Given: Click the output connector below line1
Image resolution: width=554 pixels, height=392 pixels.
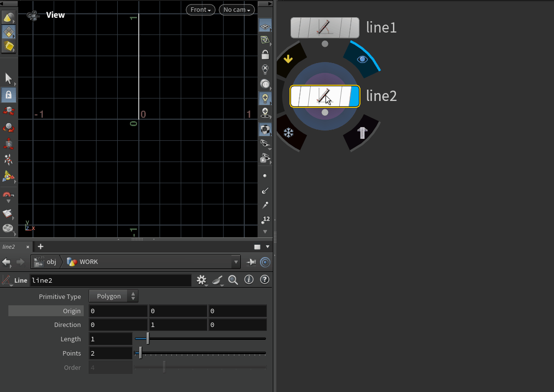Looking at the screenshot, I should 325,44.
